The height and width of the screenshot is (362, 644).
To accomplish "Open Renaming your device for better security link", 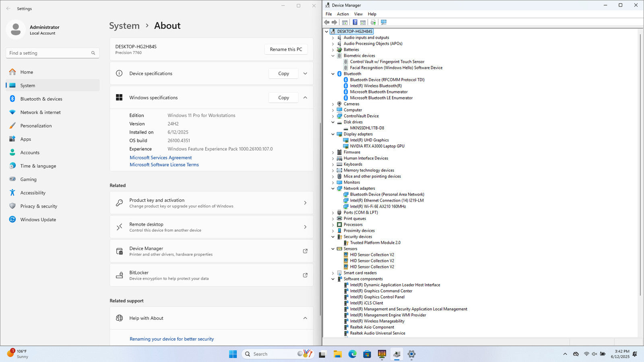I will 171,339.
